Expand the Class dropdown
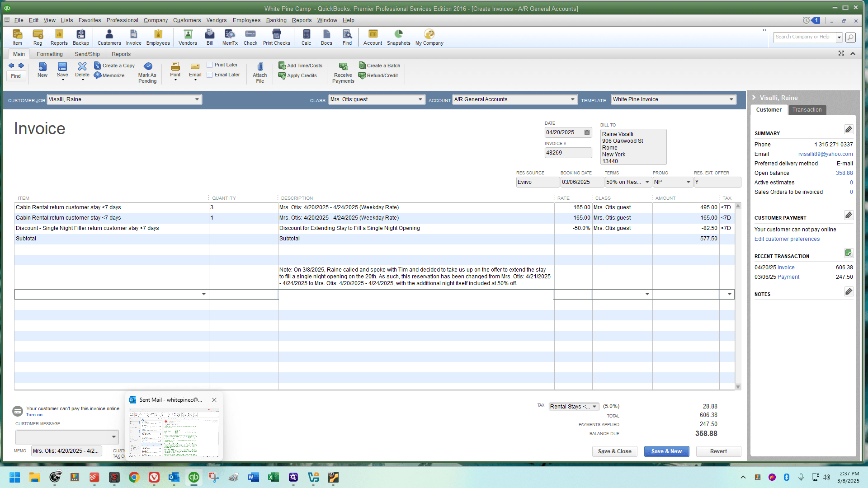 420,99
